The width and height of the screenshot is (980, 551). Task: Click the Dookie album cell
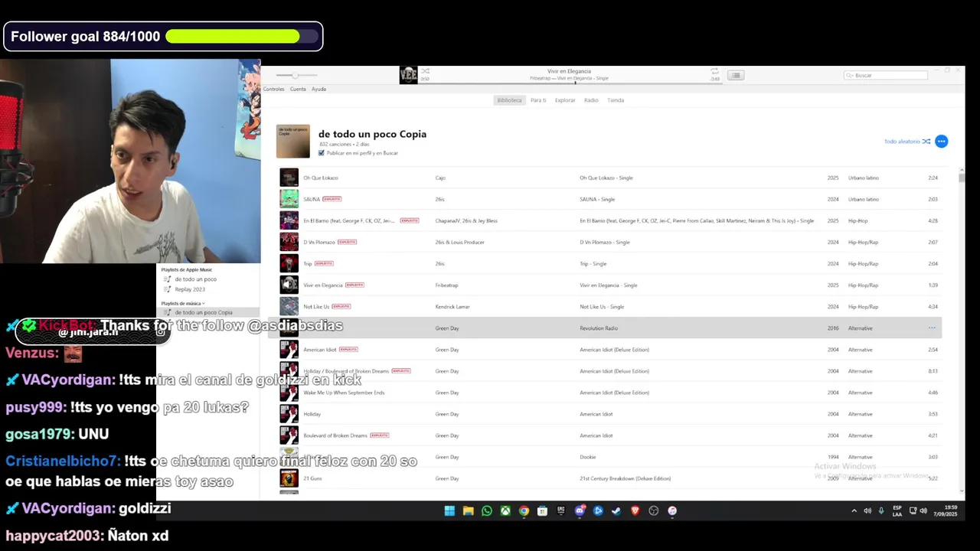pos(588,457)
